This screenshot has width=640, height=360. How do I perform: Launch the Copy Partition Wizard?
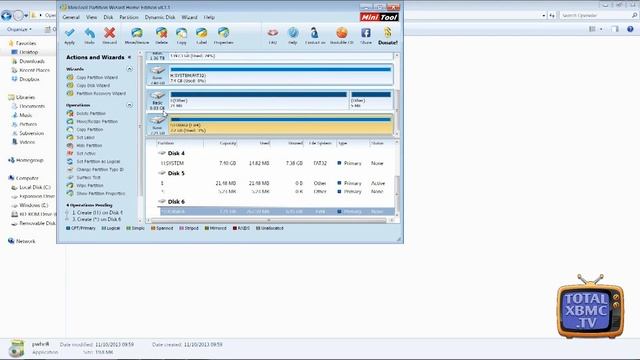pyautogui.click(x=97, y=77)
